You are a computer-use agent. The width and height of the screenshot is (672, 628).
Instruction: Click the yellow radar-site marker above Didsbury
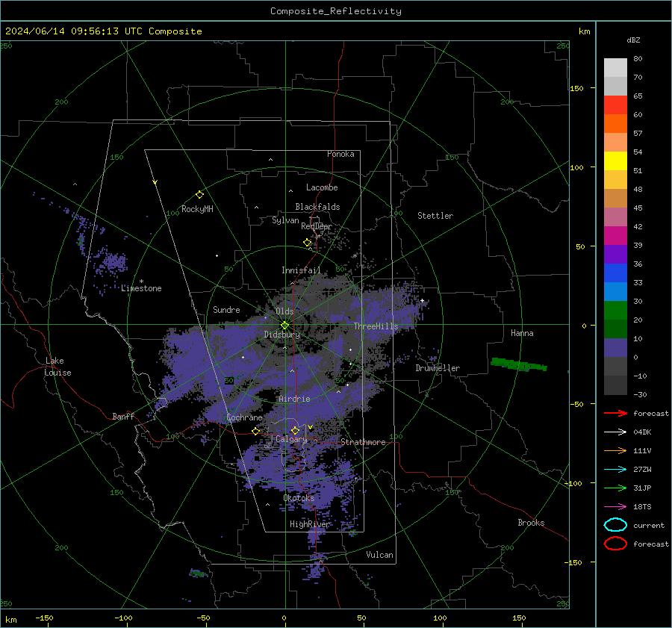(284, 326)
